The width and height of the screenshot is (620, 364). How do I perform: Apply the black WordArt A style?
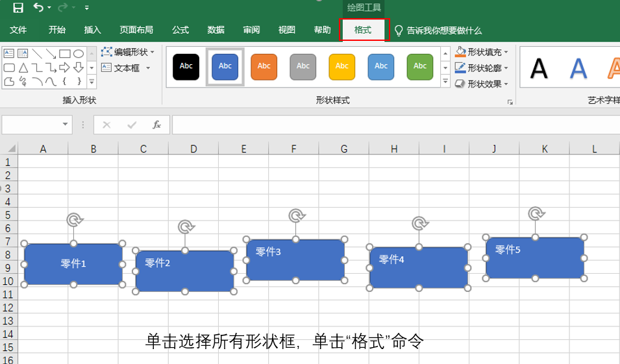pos(539,68)
